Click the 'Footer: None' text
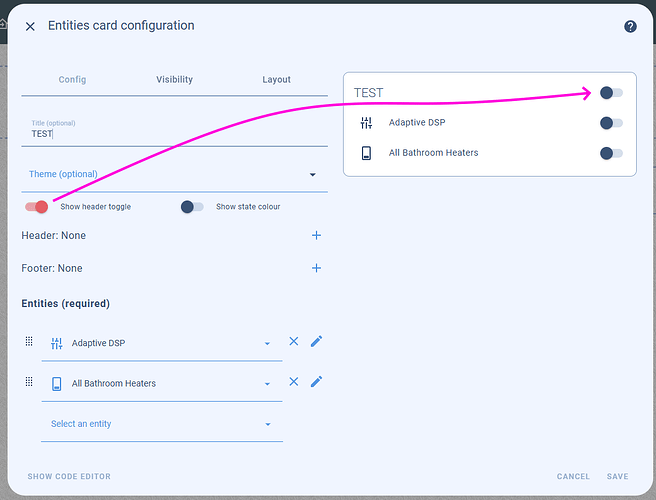The image size is (656, 500). coord(52,268)
